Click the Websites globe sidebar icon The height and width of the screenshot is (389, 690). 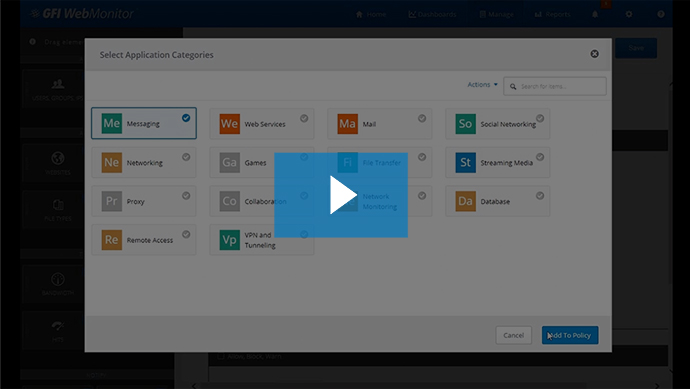[58, 158]
